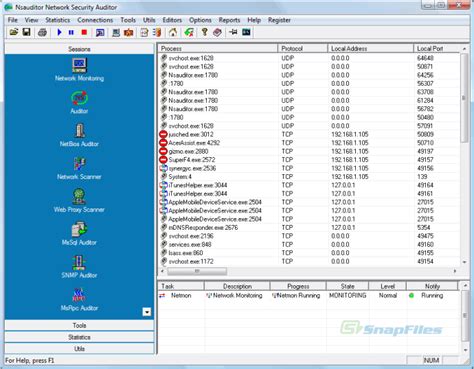
Task: Click the monitor window toolbar icon after stop
Action: pos(100,32)
